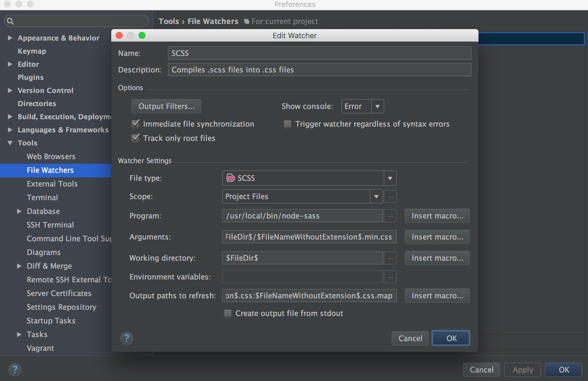Enable Trigger watcher regardless of syntax errors

[287, 124]
